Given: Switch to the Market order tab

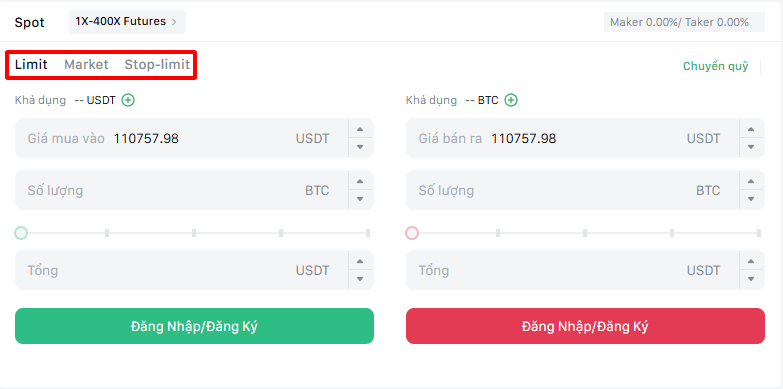Looking at the screenshot, I should (86, 64).
